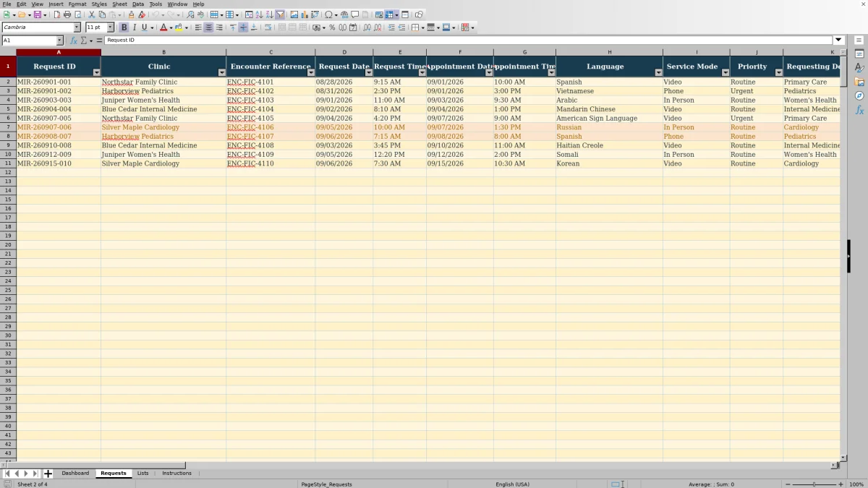This screenshot has width=868, height=488.
Task: Click the Formula equals sign icon
Action: click(x=99, y=40)
